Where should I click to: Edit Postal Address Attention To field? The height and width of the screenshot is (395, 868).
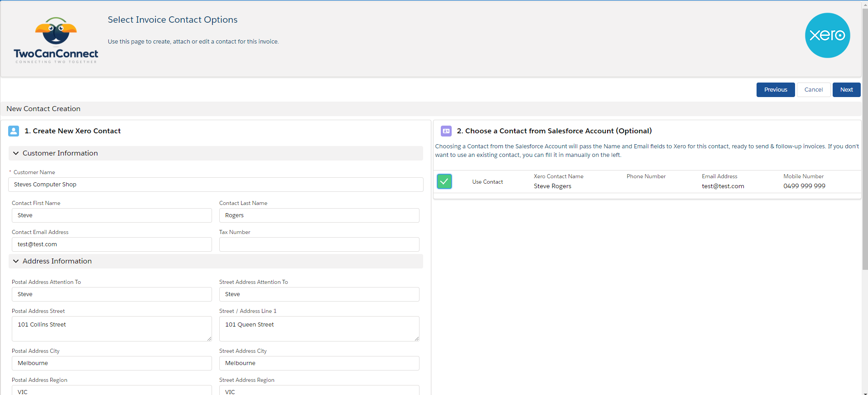(112, 294)
